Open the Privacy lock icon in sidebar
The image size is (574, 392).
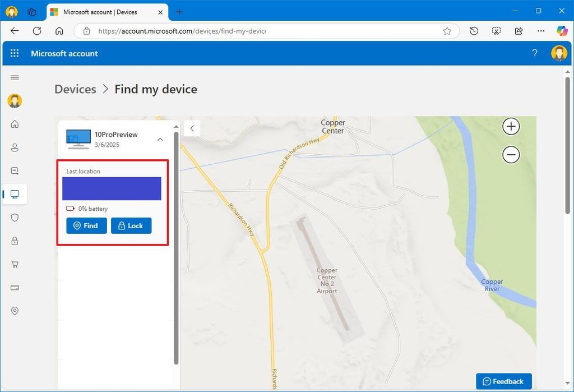point(15,241)
